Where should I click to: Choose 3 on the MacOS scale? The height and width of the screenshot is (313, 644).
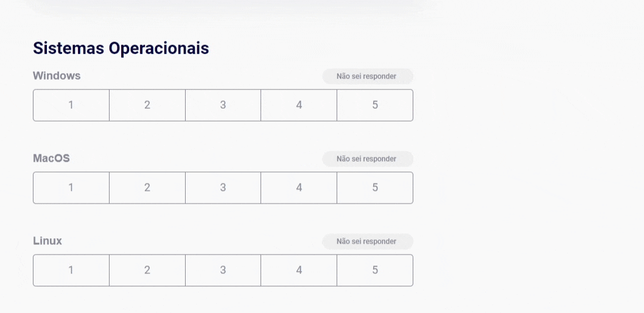[x=223, y=188]
